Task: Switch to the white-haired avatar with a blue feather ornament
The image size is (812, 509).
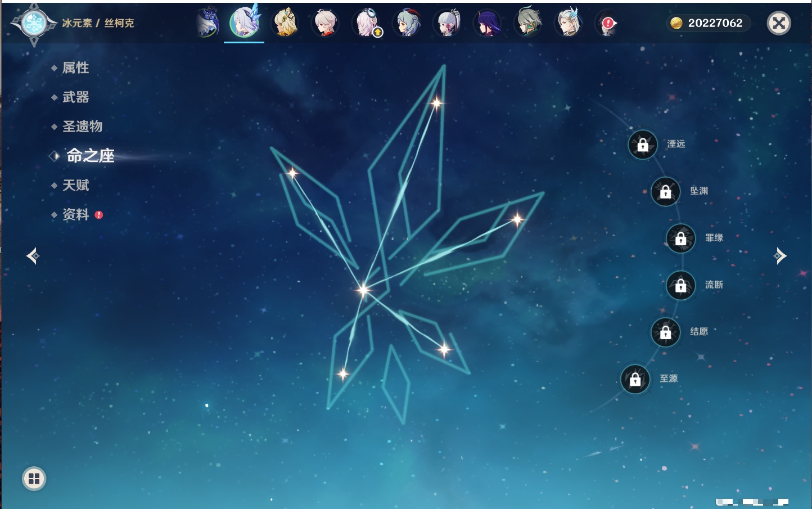Action: 569,23
